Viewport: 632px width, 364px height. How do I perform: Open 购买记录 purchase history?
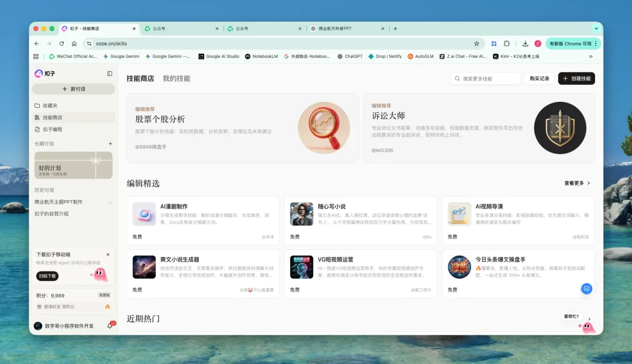[x=540, y=78]
